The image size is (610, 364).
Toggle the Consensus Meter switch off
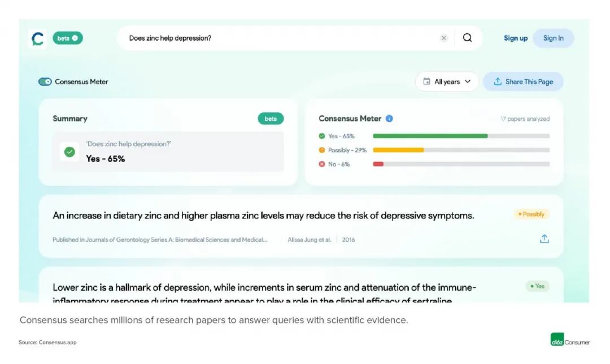pyautogui.click(x=45, y=82)
